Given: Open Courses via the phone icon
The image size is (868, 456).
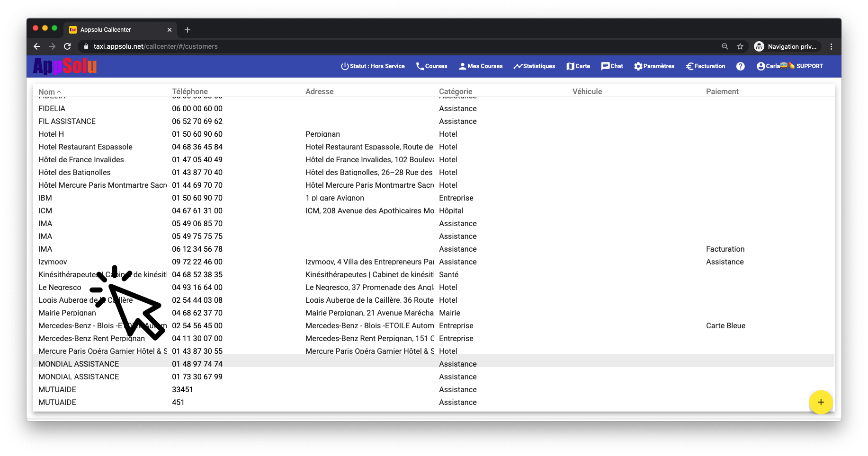Looking at the screenshot, I should 420,66.
